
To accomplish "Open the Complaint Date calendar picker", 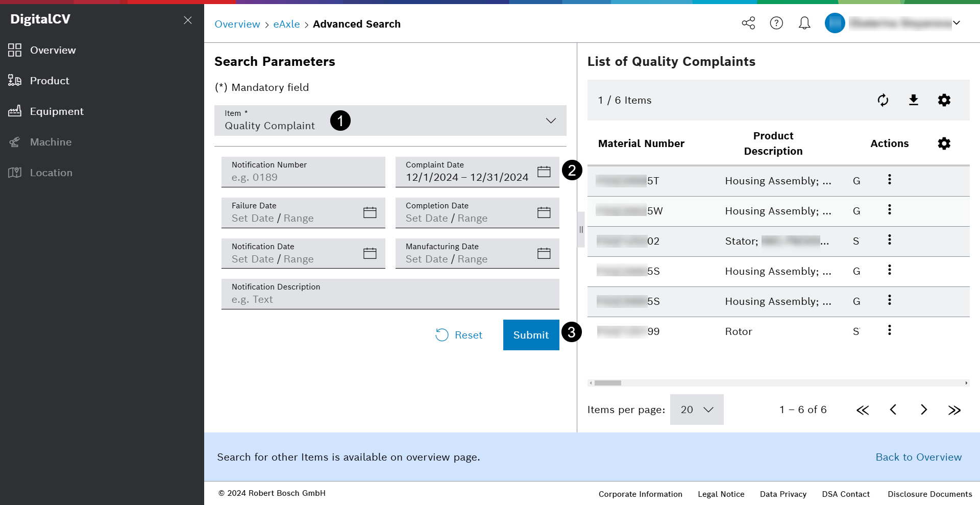I will pos(544,172).
